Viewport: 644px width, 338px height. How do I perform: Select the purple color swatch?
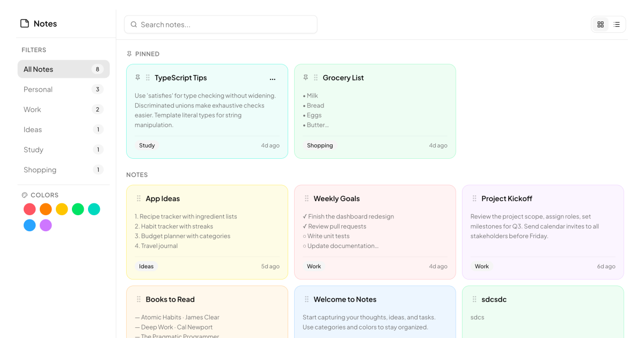tap(46, 225)
